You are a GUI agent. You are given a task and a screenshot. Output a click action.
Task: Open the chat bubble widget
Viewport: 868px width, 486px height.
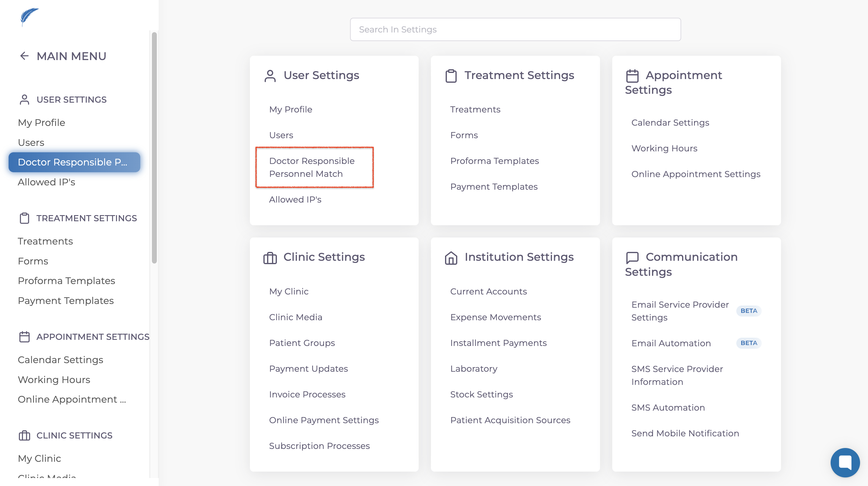coord(845,462)
